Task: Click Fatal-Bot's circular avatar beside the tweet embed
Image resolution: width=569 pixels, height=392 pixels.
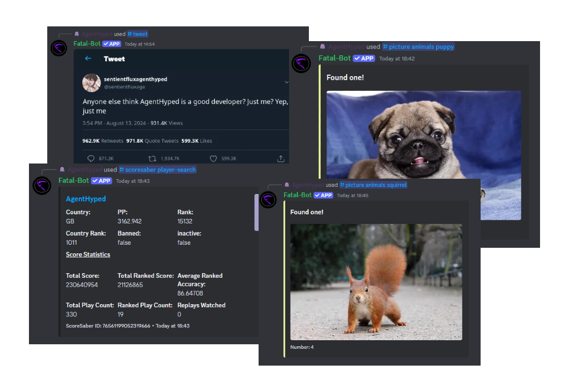Action: pos(58,48)
